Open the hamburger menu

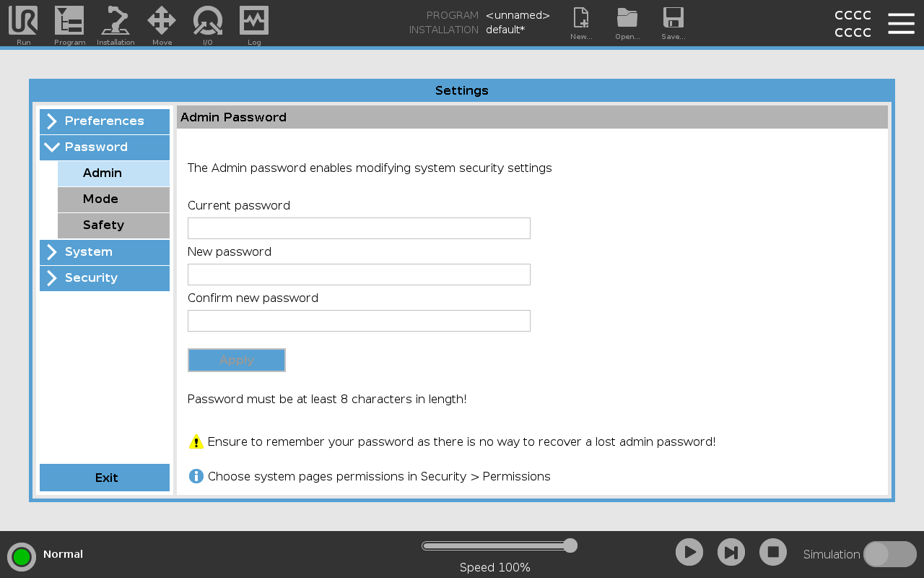pos(901,22)
